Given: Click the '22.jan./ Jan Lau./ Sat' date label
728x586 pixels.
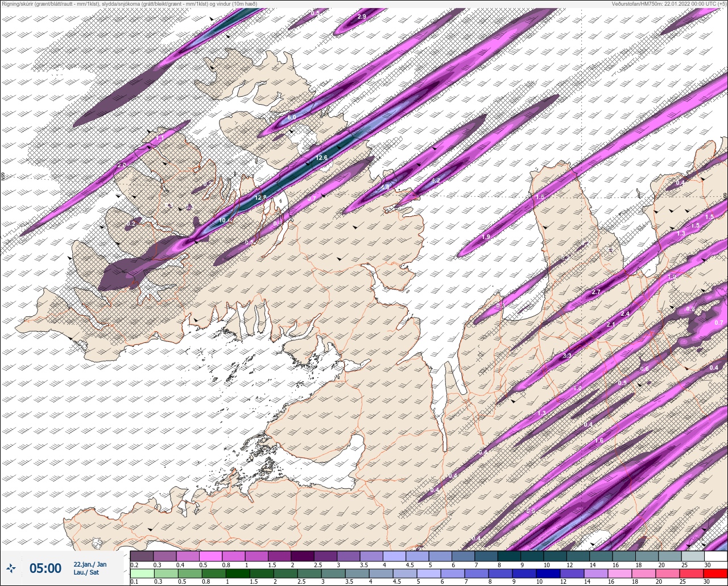Looking at the screenshot, I should click(x=89, y=568).
